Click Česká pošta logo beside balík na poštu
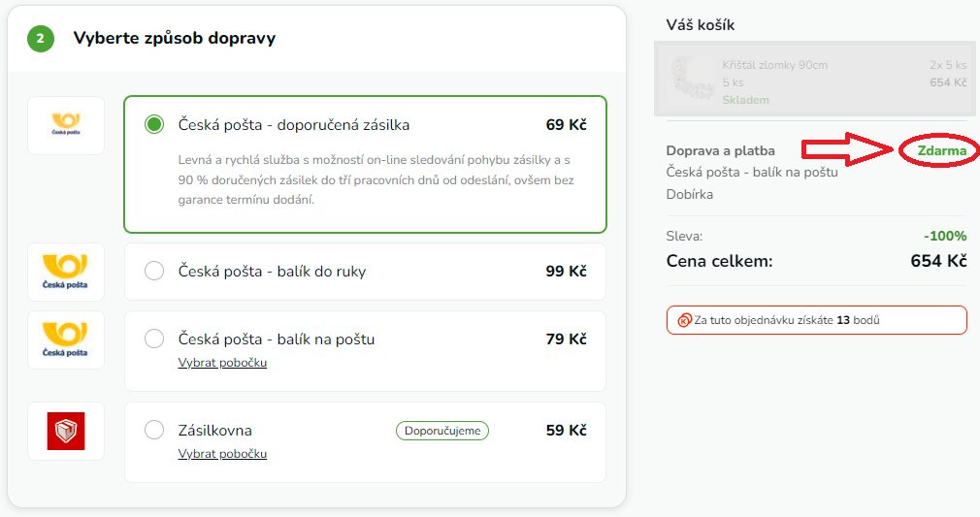This screenshot has width=980, height=517. click(66, 339)
